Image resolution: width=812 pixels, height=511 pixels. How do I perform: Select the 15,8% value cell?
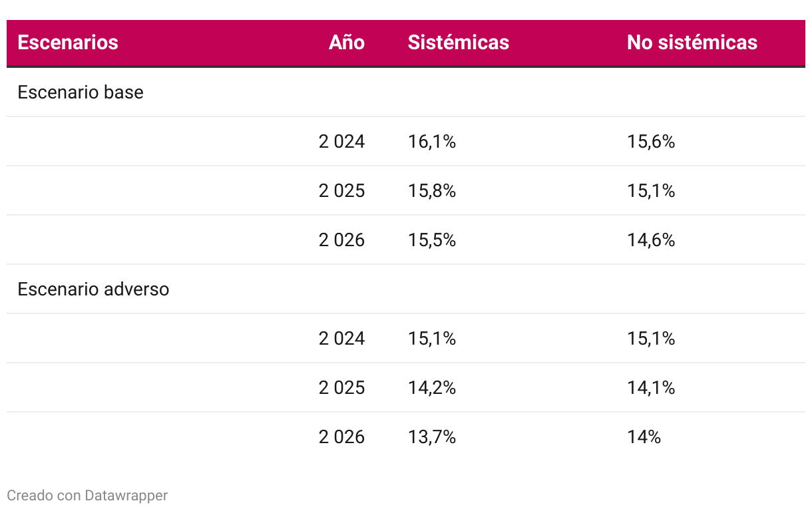click(x=431, y=190)
